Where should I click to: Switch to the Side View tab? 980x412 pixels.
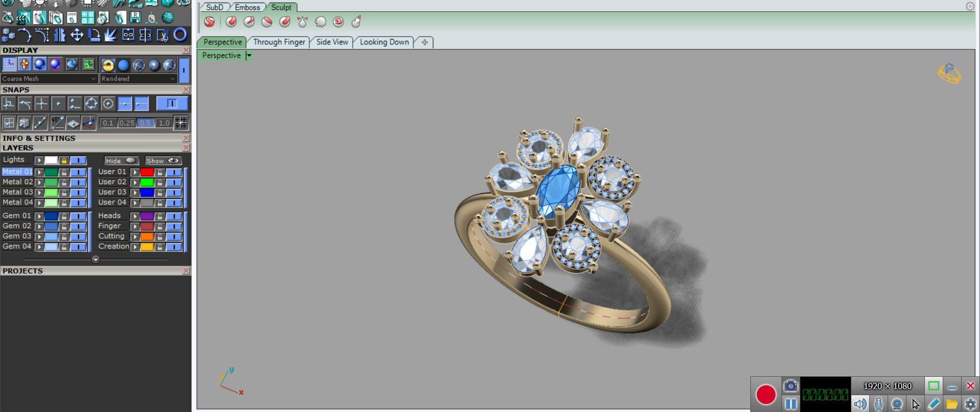[x=332, y=42]
